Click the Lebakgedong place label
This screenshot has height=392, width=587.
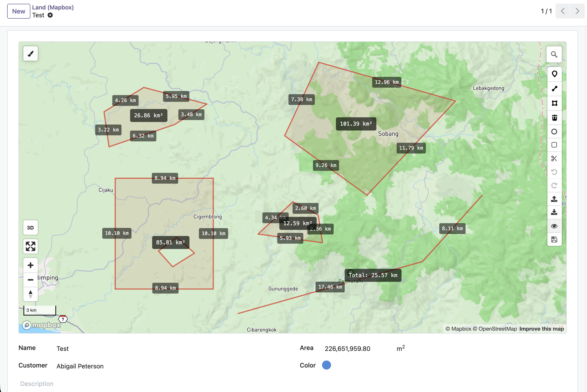pos(489,88)
